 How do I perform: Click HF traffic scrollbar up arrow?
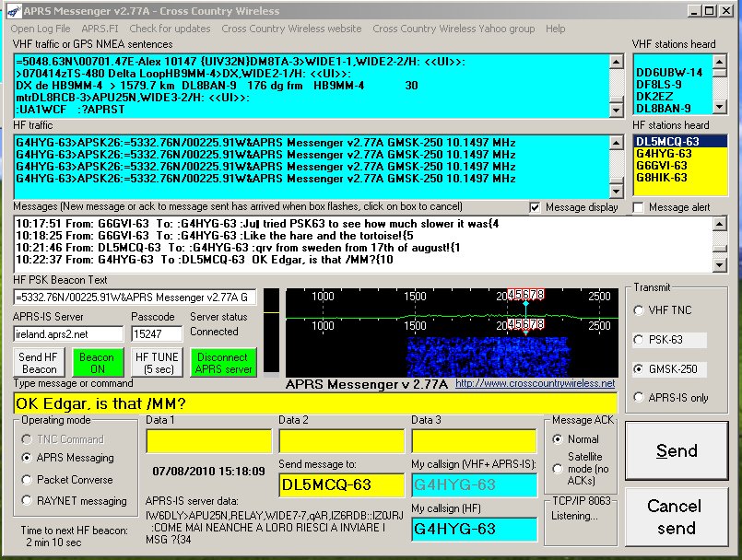(x=616, y=143)
